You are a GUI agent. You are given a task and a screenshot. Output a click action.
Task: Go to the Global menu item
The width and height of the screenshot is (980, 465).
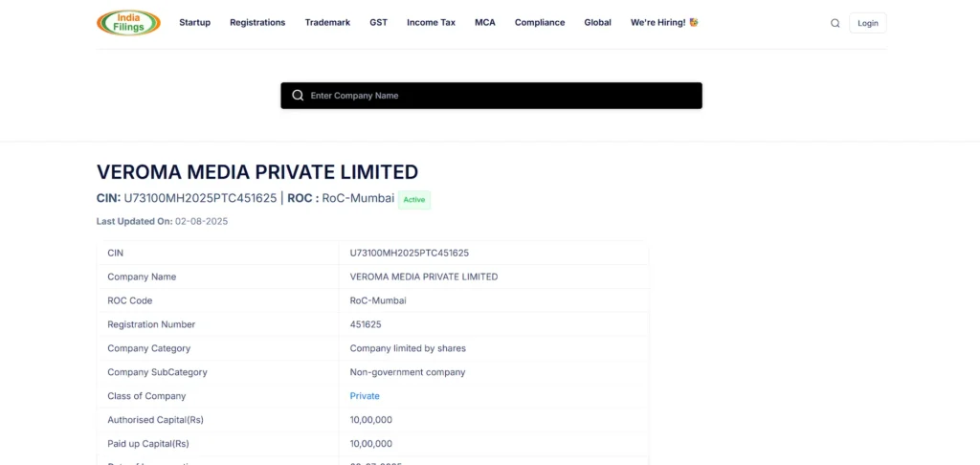597,23
